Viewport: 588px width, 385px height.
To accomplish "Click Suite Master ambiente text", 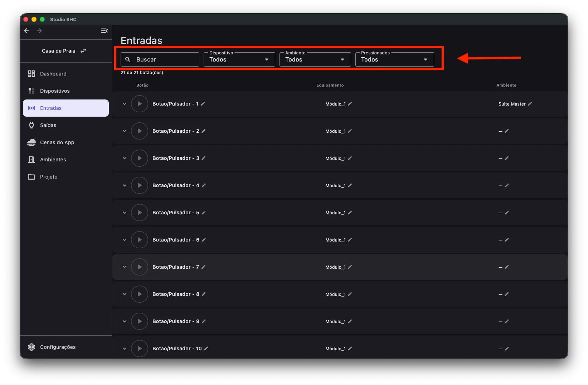I will [512, 104].
